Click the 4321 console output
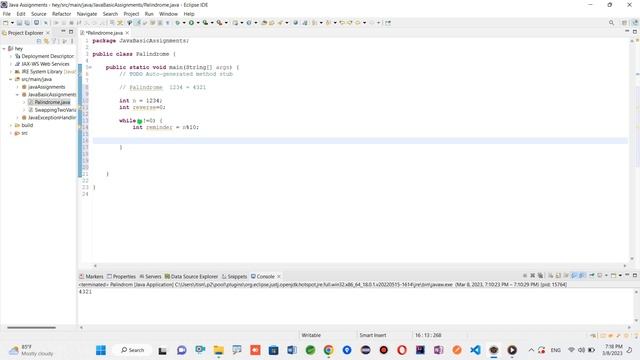Viewport: 640px width, 360px height. (85, 292)
